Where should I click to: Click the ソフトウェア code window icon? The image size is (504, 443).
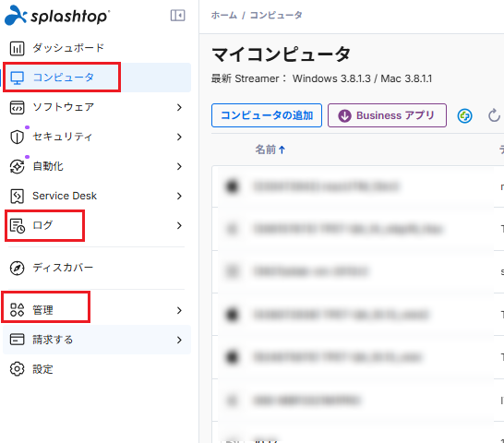tap(17, 107)
